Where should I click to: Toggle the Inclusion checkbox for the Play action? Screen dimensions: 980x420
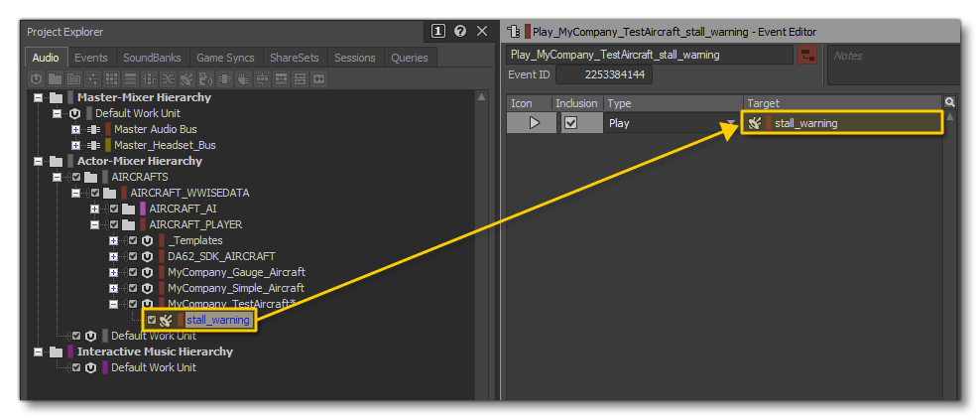(570, 123)
